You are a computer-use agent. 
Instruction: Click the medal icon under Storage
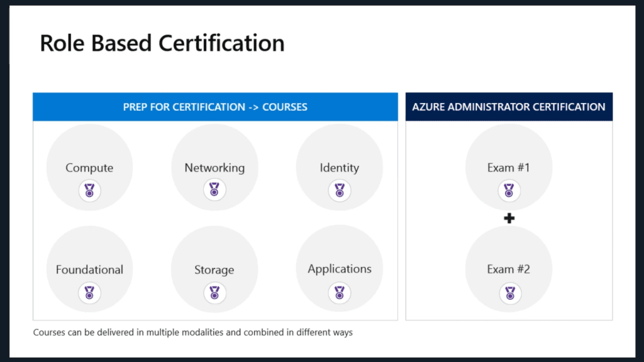[x=214, y=293]
